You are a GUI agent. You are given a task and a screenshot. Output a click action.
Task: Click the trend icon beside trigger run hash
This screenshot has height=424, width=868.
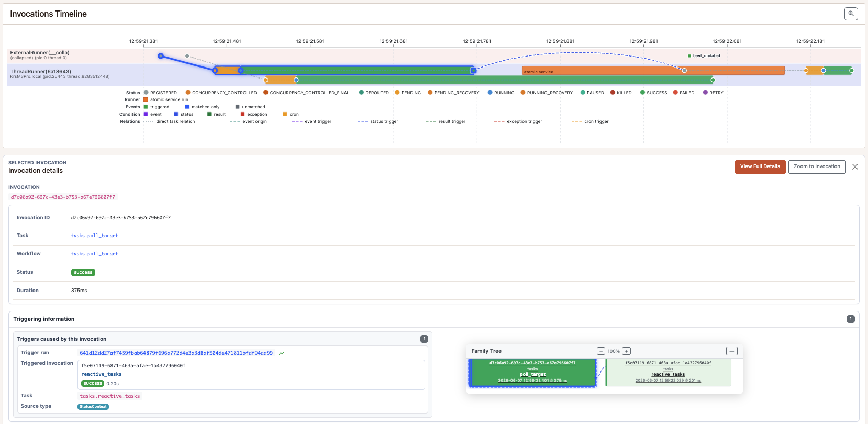click(x=281, y=353)
